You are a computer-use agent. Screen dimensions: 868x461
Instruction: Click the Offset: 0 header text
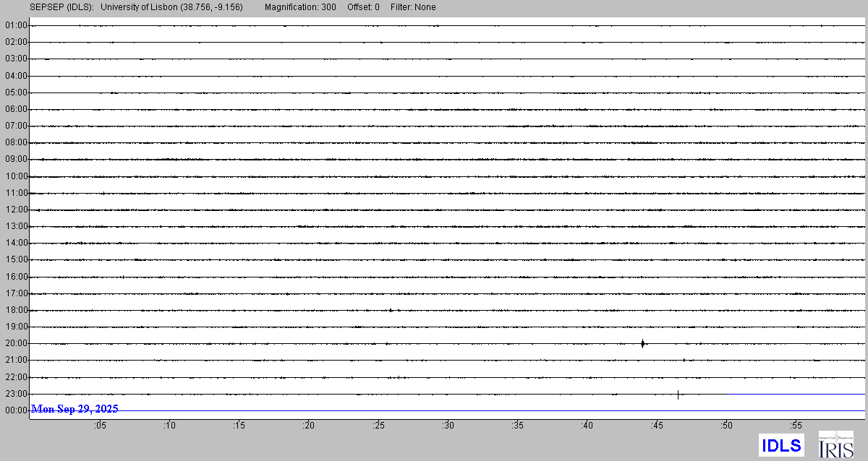point(362,7)
